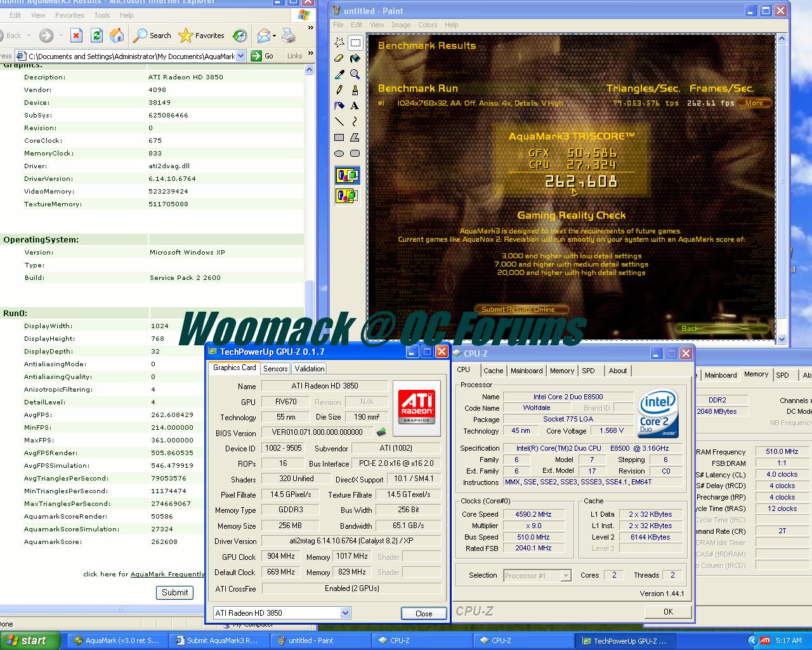Image resolution: width=812 pixels, height=650 pixels.
Task: Open the AquaMark Frequently link
Action: [x=167, y=574]
